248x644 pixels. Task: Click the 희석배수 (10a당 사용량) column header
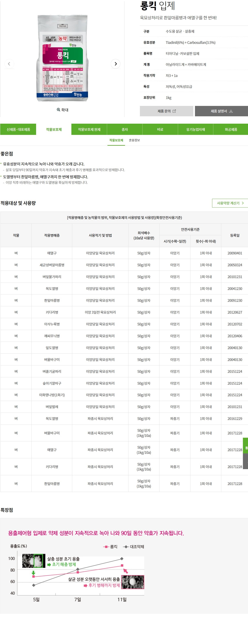click(x=144, y=235)
